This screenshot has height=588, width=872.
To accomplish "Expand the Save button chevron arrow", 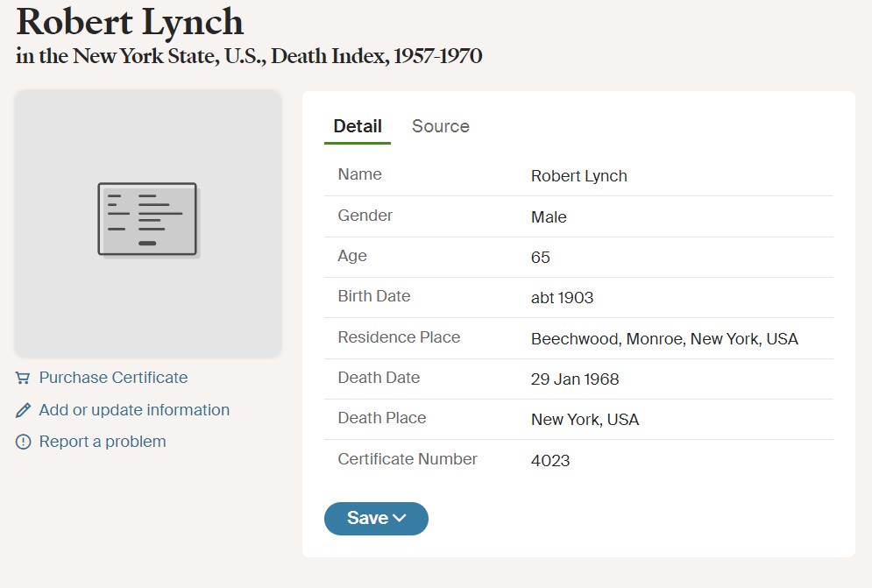I will pos(400,519).
